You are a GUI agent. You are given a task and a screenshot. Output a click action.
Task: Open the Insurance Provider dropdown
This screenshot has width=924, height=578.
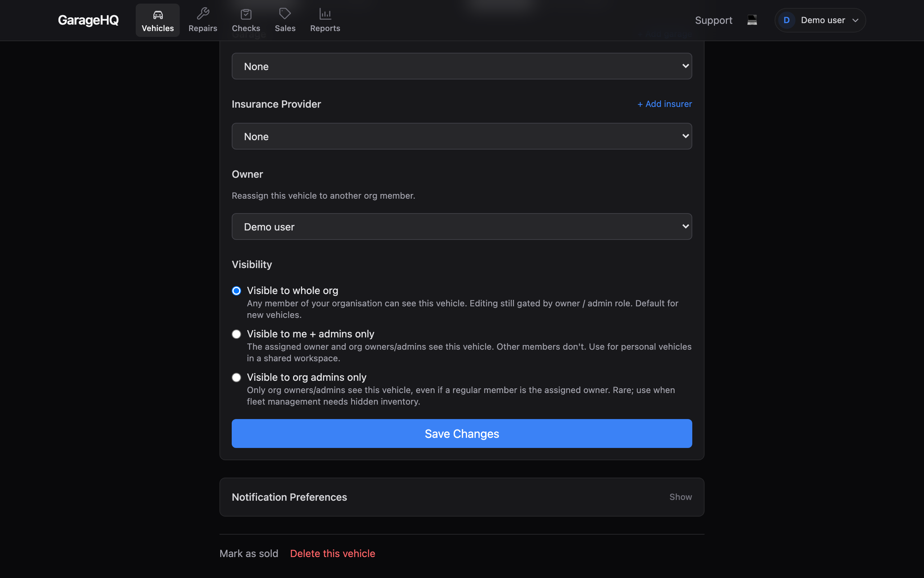(x=462, y=137)
